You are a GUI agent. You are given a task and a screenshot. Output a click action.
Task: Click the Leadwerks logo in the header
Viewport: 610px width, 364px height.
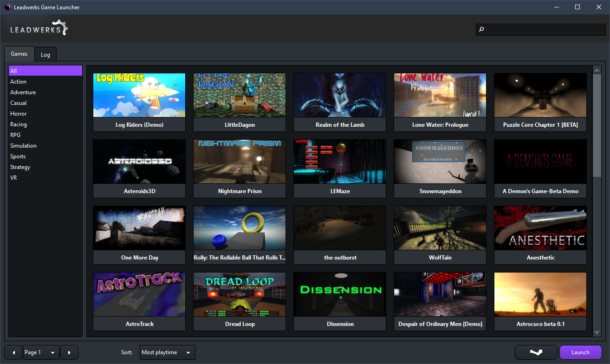point(39,28)
